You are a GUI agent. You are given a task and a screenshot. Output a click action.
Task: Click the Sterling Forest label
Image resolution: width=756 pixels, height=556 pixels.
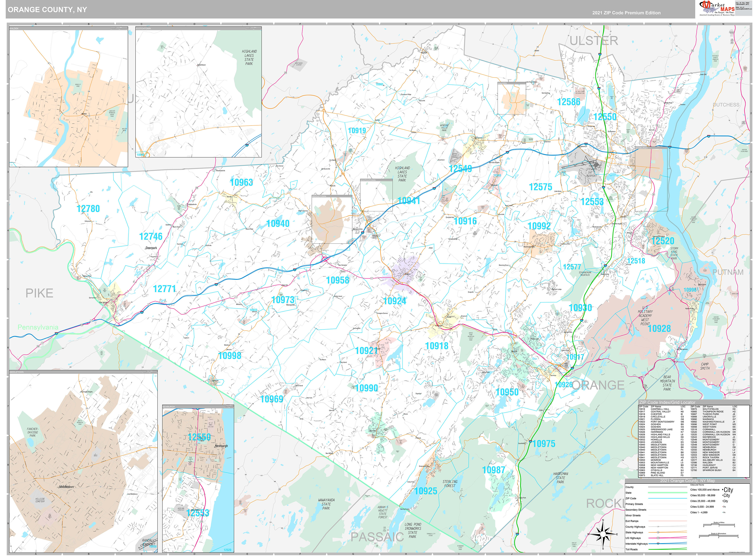coord(450,484)
